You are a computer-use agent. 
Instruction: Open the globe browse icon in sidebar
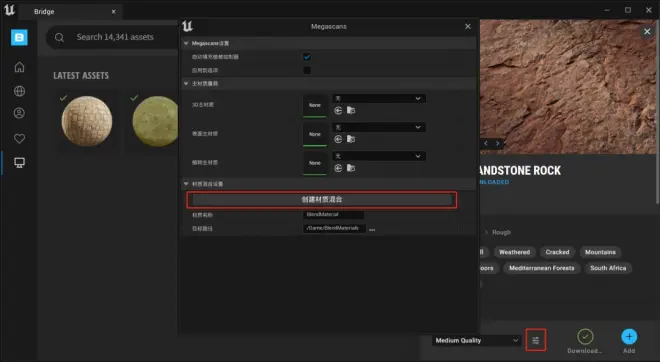coord(19,91)
